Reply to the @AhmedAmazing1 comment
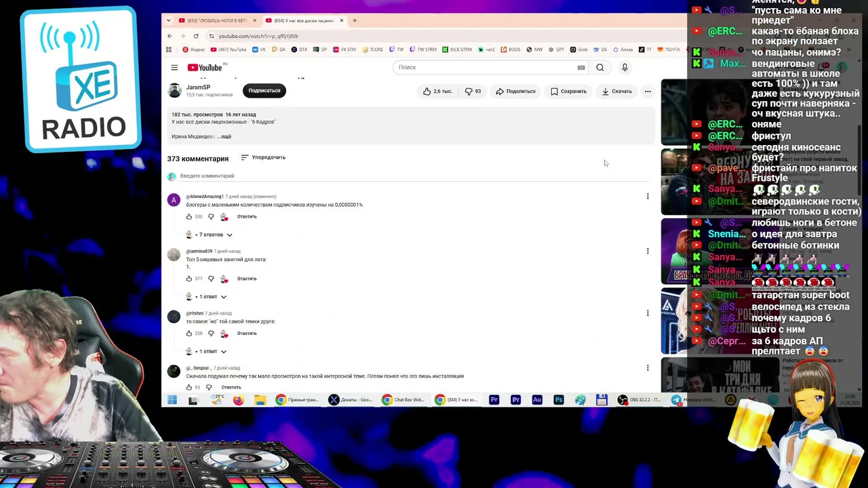This screenshot has width=868, height=488. tap(247, 217)
